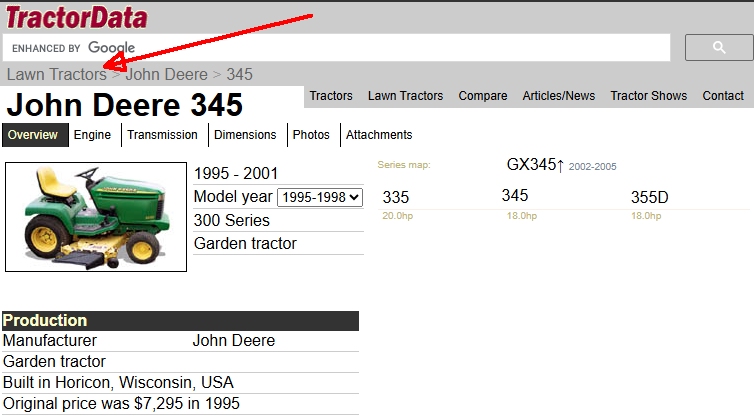Open the John Deere breadcrumb link
Screen dimensions: 754x420
pyautogui.click(x=166, y=75)
